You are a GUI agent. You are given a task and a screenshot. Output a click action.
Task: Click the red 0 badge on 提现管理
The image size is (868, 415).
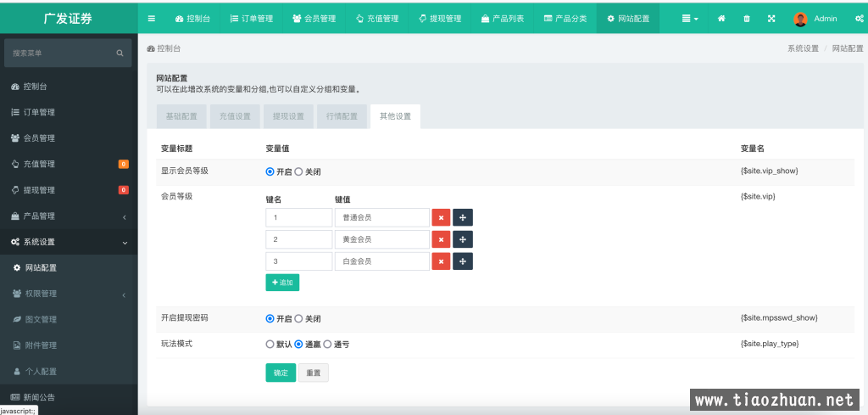[124, 190]
